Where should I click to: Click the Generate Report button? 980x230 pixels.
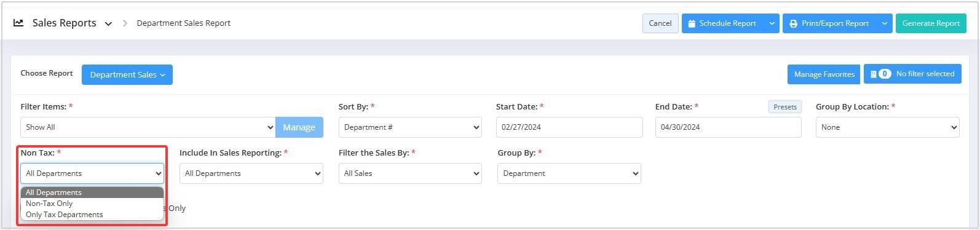[931, 23]
